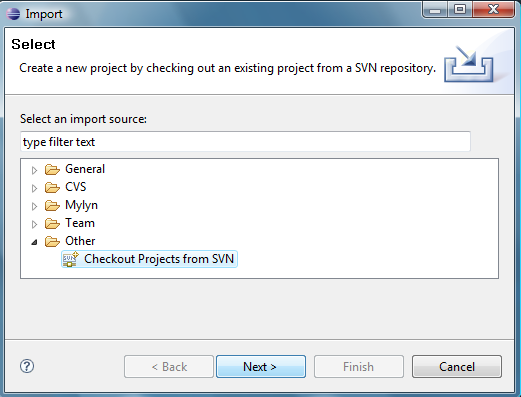Click the Eclipse icon in title bar
The width and height of the screenshot is (521, 397).
pos(13,14)
